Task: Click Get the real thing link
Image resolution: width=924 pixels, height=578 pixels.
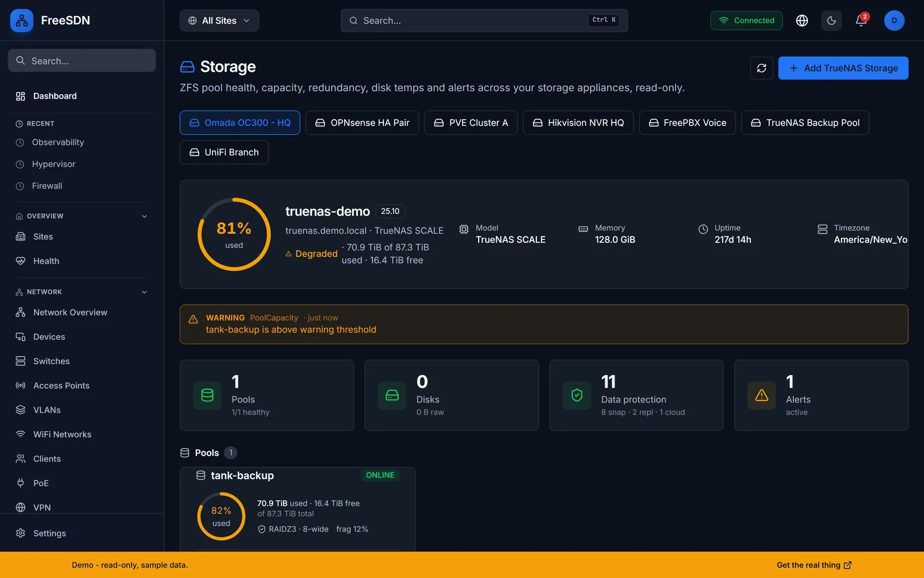Action: coord(814,565)
